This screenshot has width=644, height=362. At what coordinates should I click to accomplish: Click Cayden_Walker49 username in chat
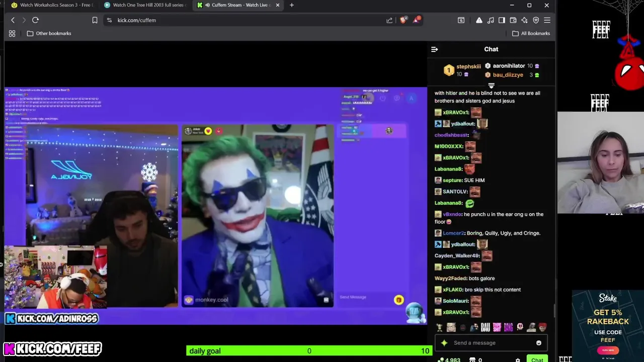pyautogui.click(x=457, y=255)
